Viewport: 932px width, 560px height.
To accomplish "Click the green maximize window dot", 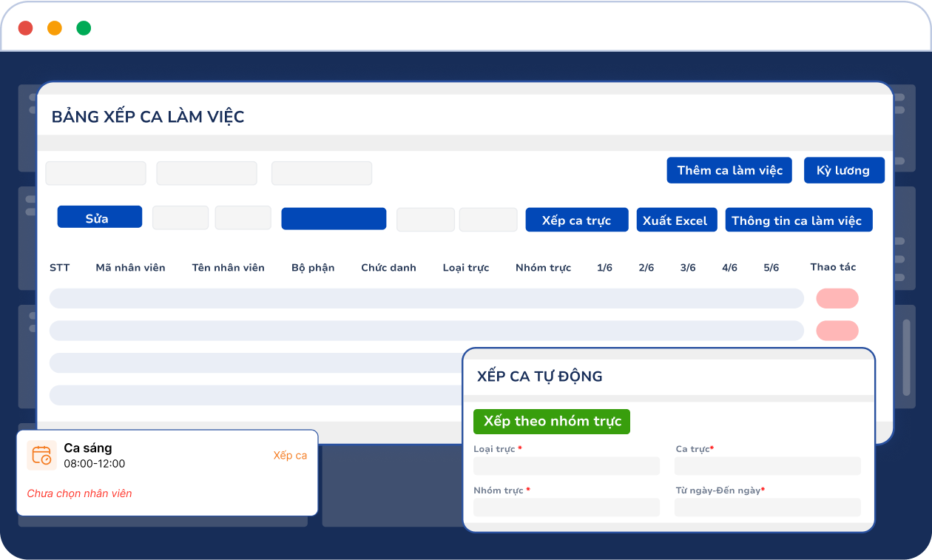I will [84, 28].
